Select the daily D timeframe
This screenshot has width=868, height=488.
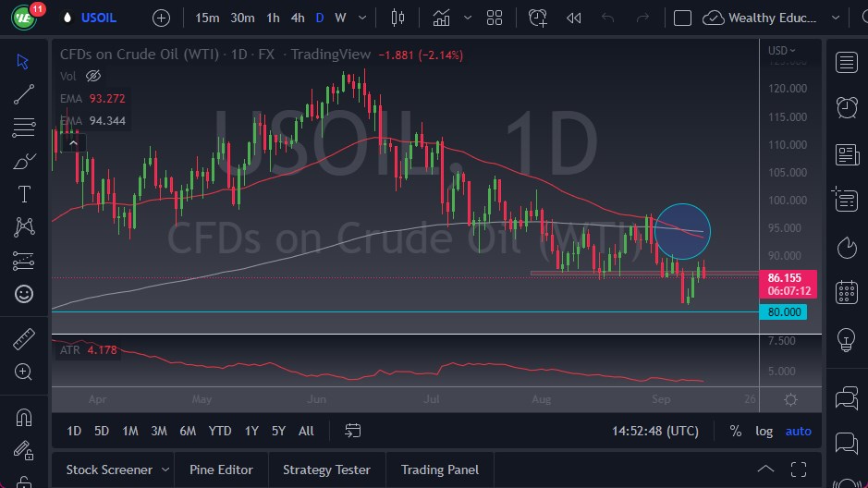coord(320,18)
